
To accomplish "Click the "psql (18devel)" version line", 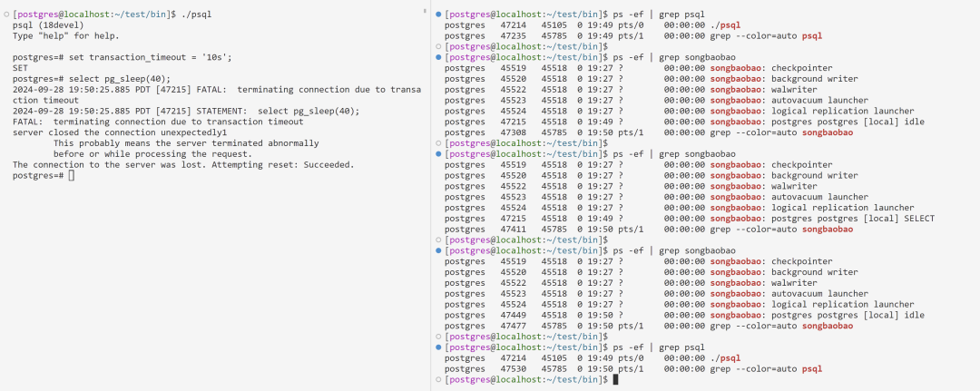I will [48, 25].
